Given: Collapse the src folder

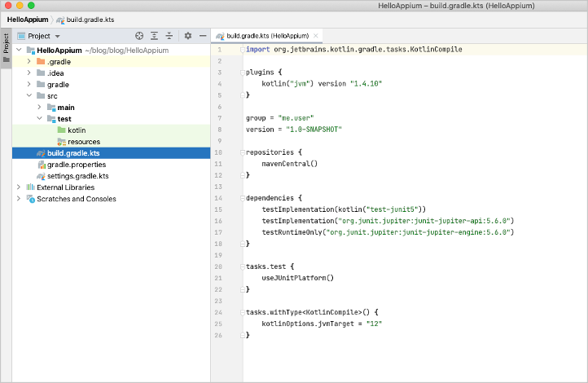Looking at the screenshot, I should tap(29, 95).
